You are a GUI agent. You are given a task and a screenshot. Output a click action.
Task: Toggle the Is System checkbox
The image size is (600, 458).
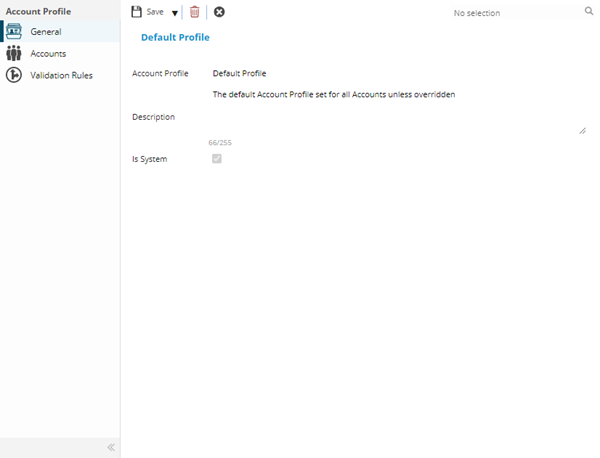(x=217, y=159)
